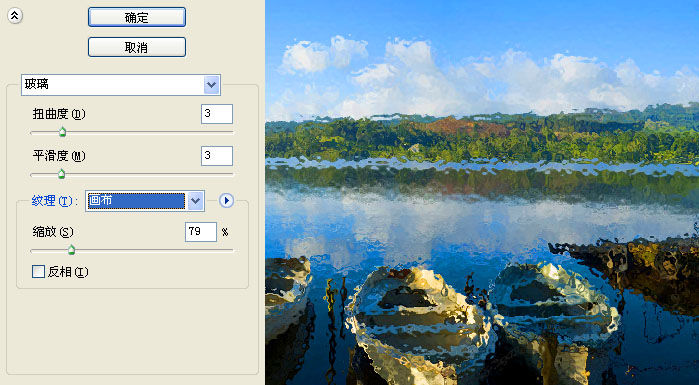Click the 缩放 percentage input field
The width and height of the screenshot is (699, 385).
point(201,232)
